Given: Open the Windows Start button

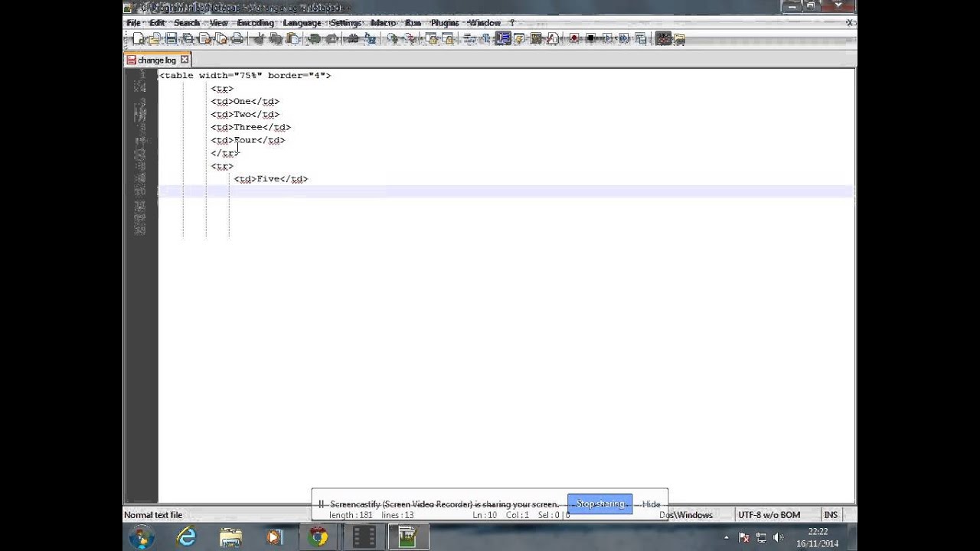Looking at the screenshot, I should [x=141, y=537].
